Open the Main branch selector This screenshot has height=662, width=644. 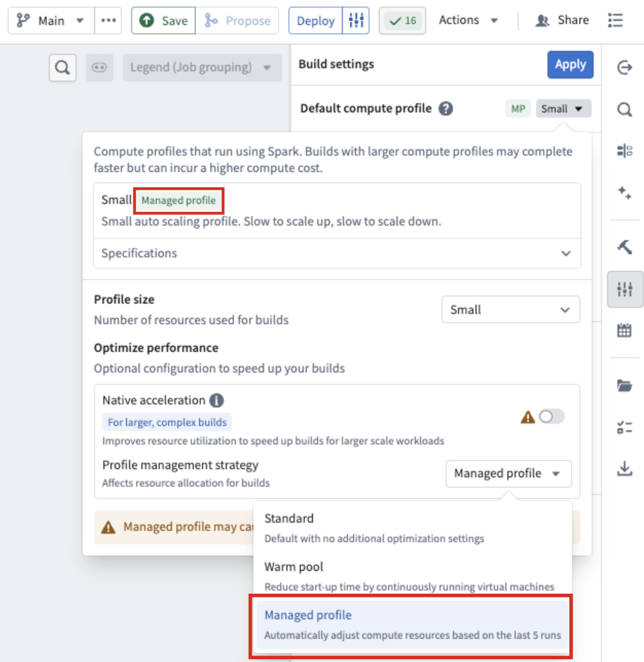click(51, 20)
